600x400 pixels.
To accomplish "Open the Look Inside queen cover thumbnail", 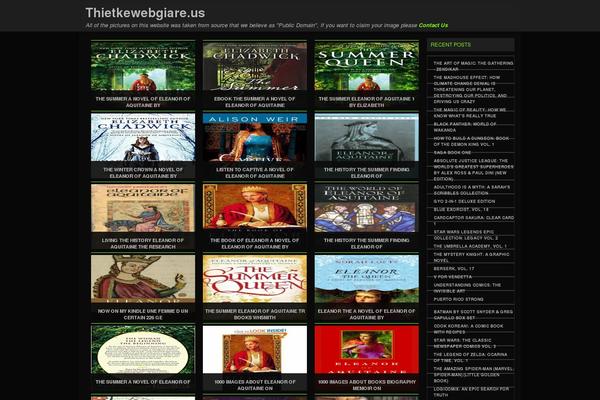I will 255,349.
